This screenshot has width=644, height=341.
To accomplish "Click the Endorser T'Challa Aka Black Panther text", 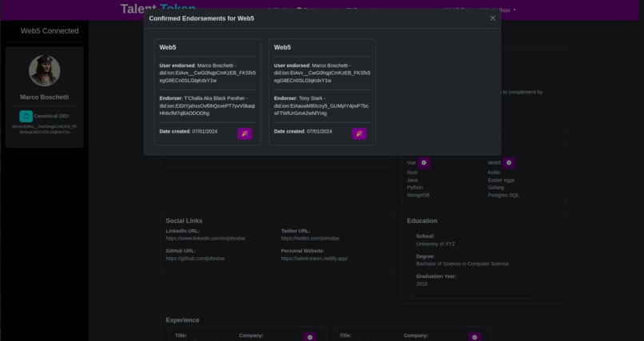I will coord(208,106).
